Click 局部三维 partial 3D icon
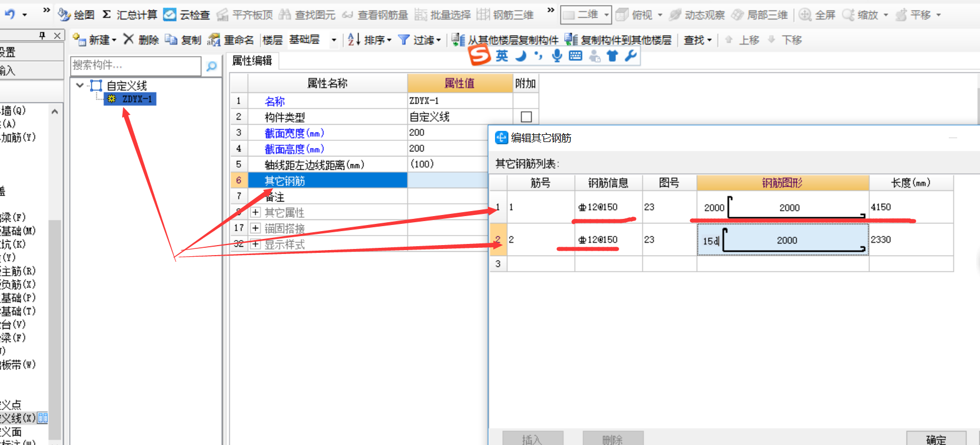The height and width of the screenshot is (445, 980). (x=738, y=15)
